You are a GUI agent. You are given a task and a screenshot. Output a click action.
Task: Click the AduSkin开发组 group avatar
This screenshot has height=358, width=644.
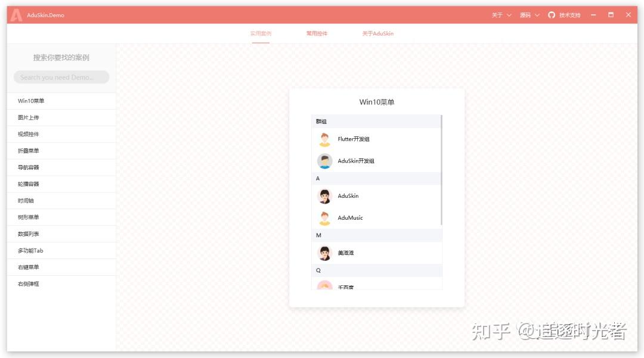click(x=324, y=161)
